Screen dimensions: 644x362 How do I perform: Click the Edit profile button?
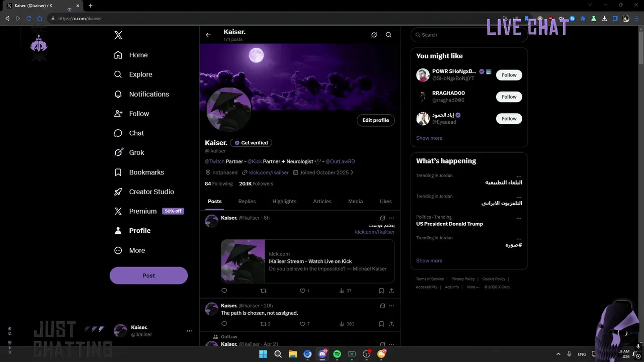tap(376, 120)
